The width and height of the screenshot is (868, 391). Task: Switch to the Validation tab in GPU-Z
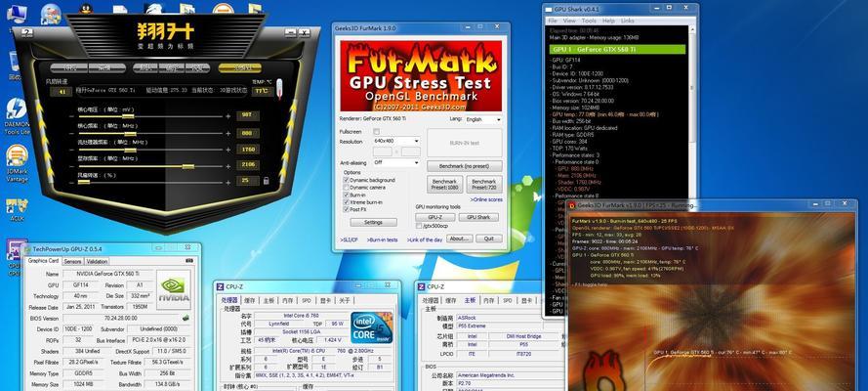click(x=97, y=261)
